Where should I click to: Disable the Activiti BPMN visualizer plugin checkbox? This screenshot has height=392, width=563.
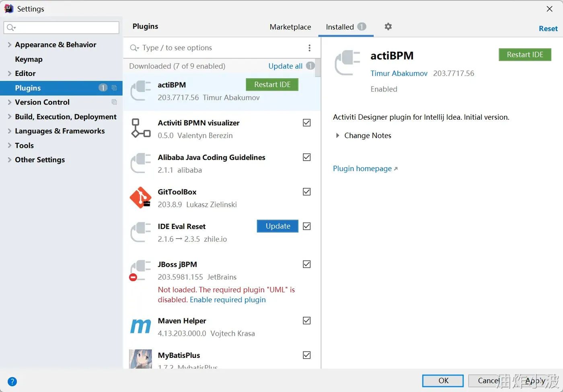pos(307,123)
